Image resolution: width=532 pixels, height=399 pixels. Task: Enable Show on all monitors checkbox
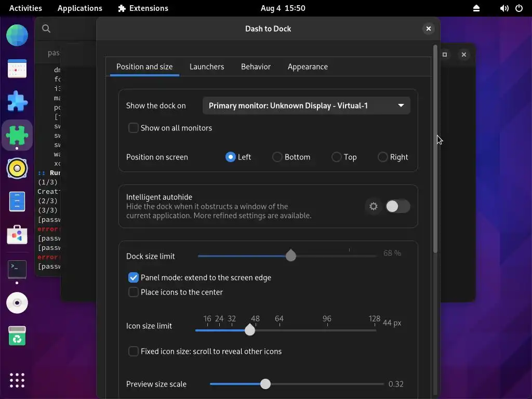click(134, 128)
